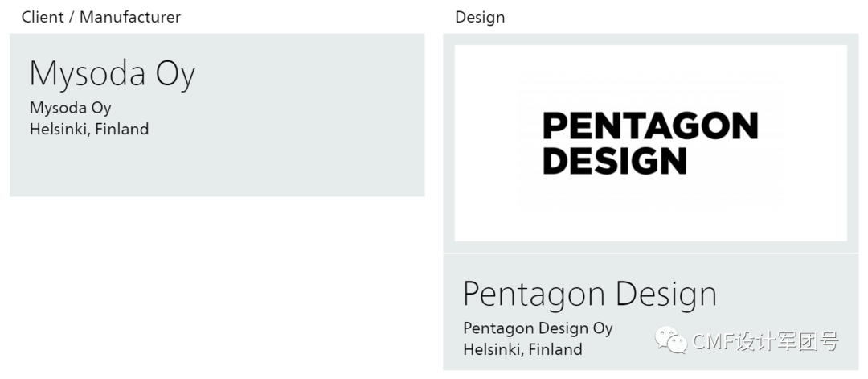Click the bold 'PENTAGON' word in the logo
868x379 pixels.
650,126
